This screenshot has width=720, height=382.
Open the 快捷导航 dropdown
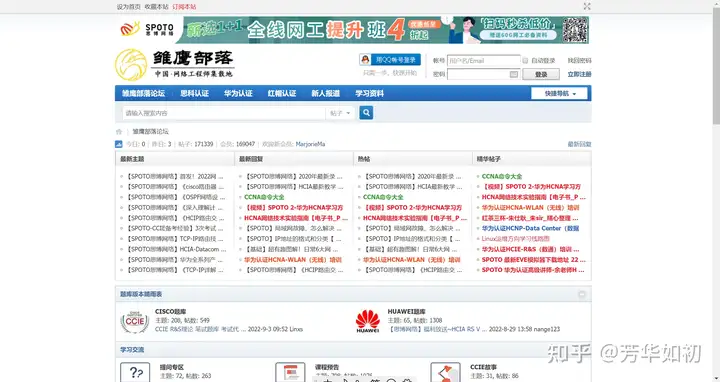pyautogui.click(x=559, y=93)
